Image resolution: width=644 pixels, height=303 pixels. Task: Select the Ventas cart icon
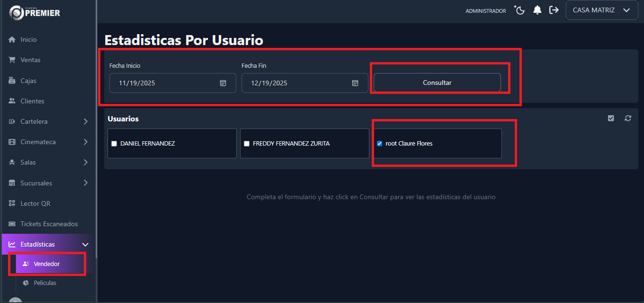[13, 60]
